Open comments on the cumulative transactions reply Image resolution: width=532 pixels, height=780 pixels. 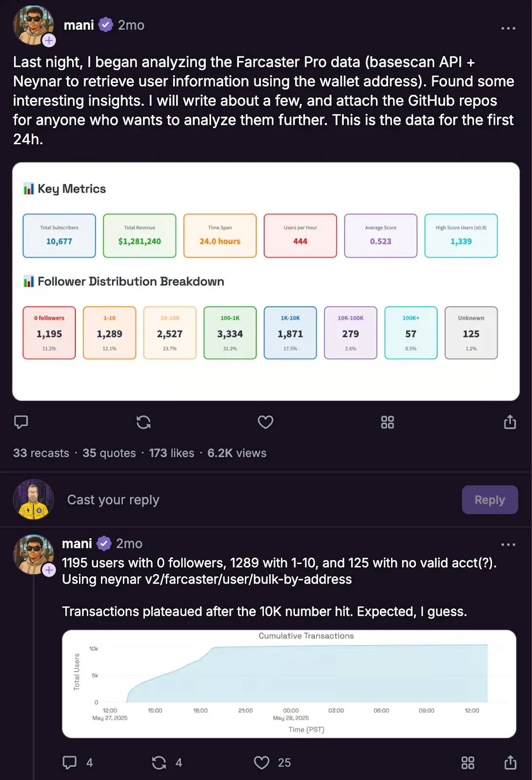(70, 762)
